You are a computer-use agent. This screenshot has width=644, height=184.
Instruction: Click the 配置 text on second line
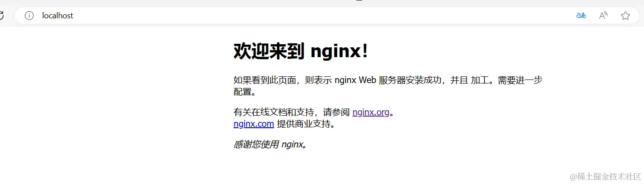click(x=243, y=92)
